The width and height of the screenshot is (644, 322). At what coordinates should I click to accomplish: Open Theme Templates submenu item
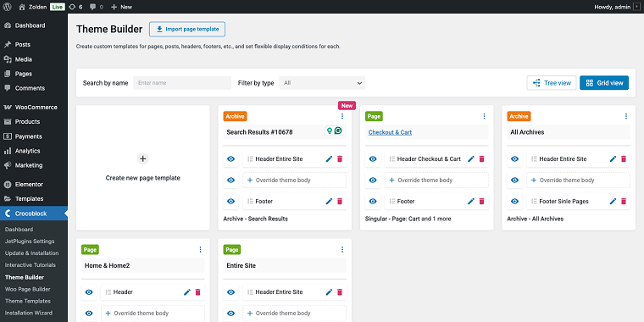tap(27, 301)
